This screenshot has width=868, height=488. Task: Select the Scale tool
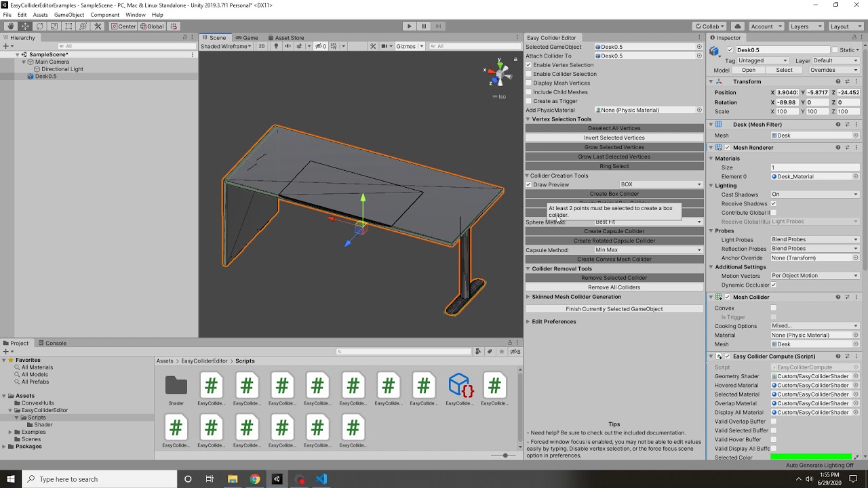54,26
